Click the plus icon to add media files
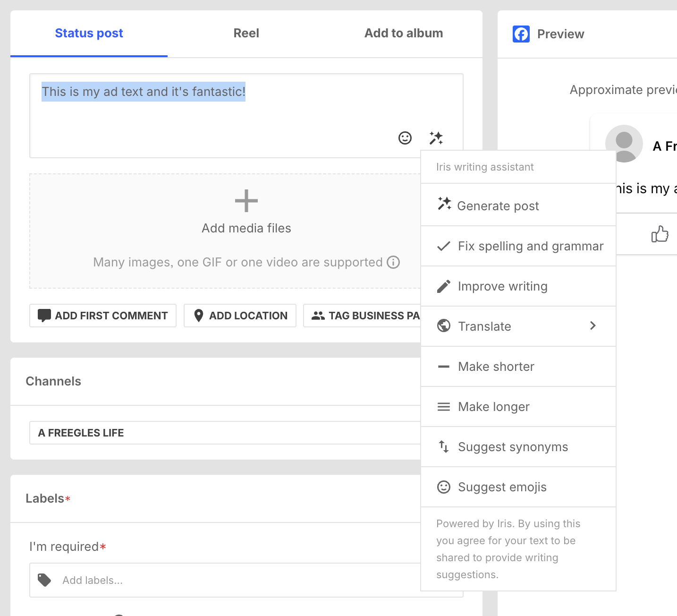Viewport: 677px width, 616px height. pyautogui.click(x=246, y=201)
